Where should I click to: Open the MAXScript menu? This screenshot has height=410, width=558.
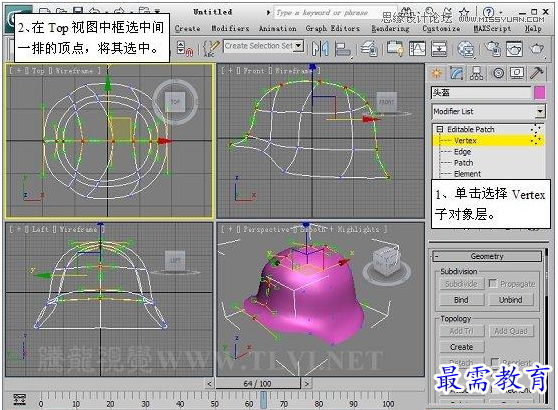click(493, 28)
